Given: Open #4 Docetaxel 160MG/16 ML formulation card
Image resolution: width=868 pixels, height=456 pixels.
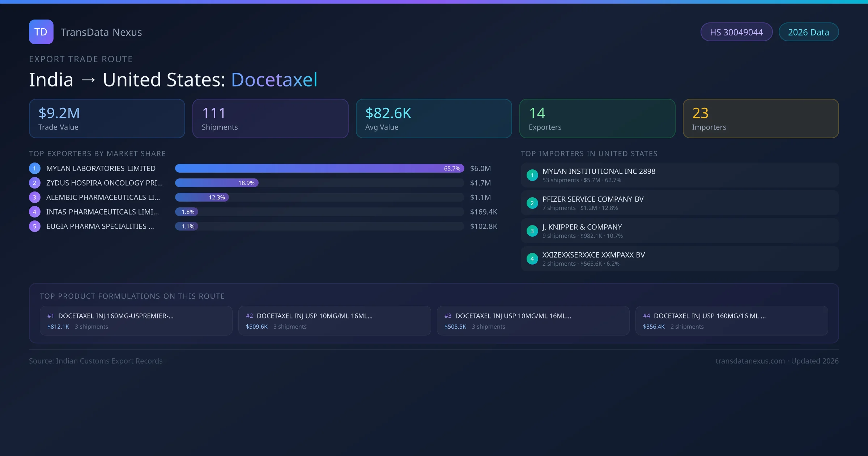Looking at the screenshot, I should pyautogui.click(x=731, y=321).
